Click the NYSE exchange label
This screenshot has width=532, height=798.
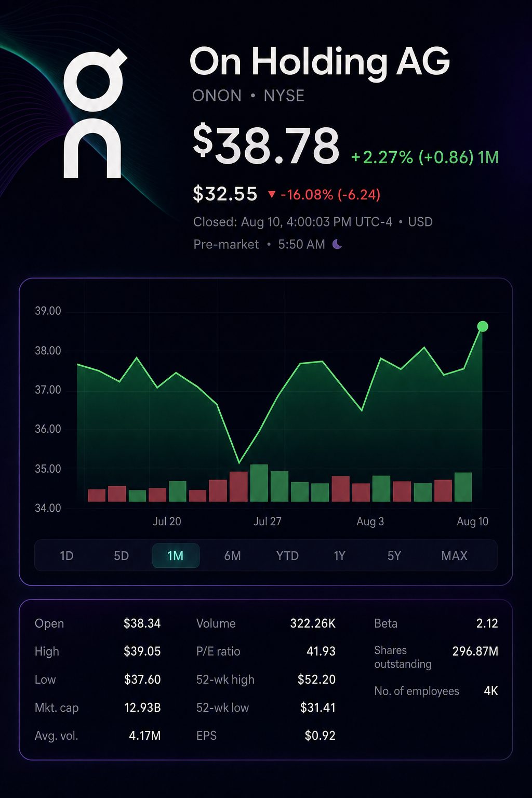[284, 96]
